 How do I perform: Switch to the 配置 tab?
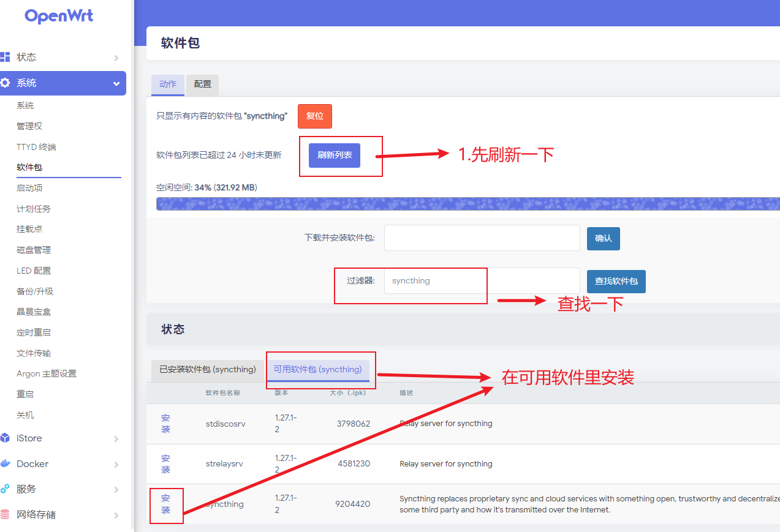[203, 84]
